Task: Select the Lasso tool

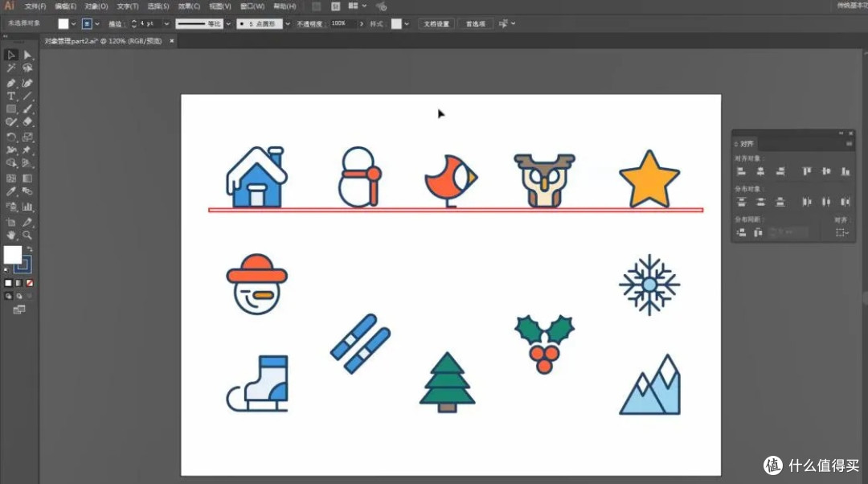Action: coord(27,68)
